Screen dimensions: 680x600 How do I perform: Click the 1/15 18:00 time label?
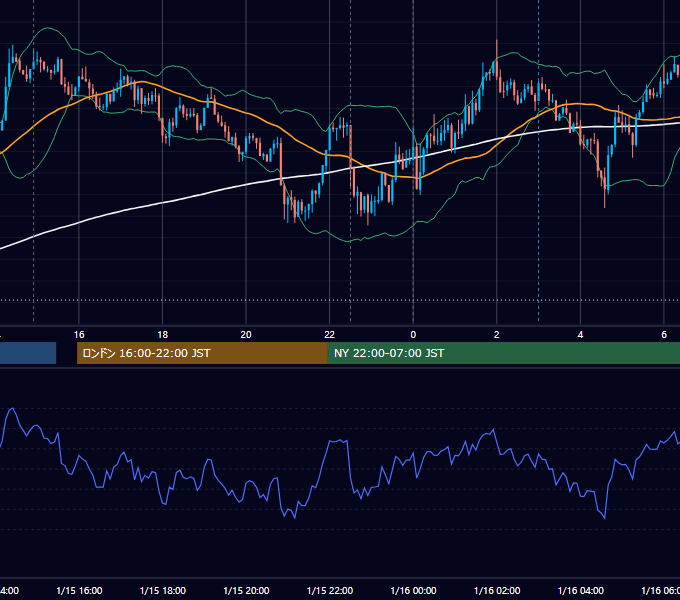[x=163, y=590]
